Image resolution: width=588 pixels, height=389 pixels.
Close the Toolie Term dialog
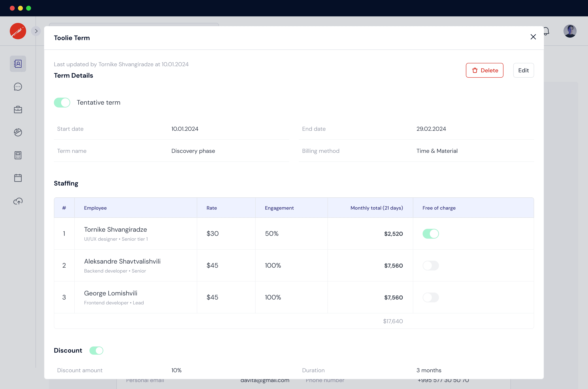pyautogui.click(x=533, y=37)
